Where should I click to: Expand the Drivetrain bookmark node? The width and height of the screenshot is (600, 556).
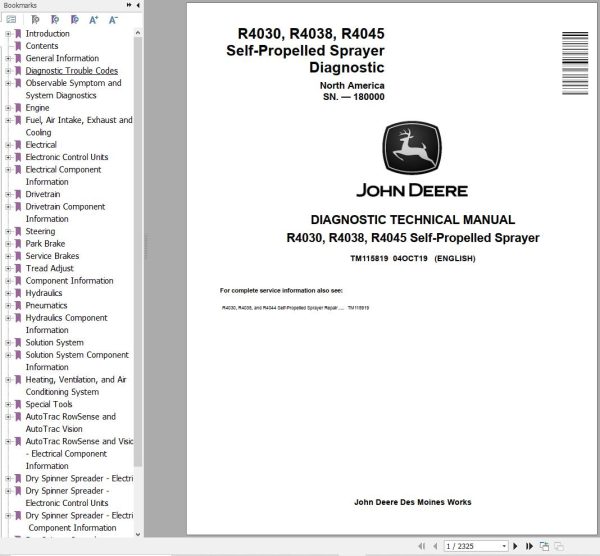point(8,194)
